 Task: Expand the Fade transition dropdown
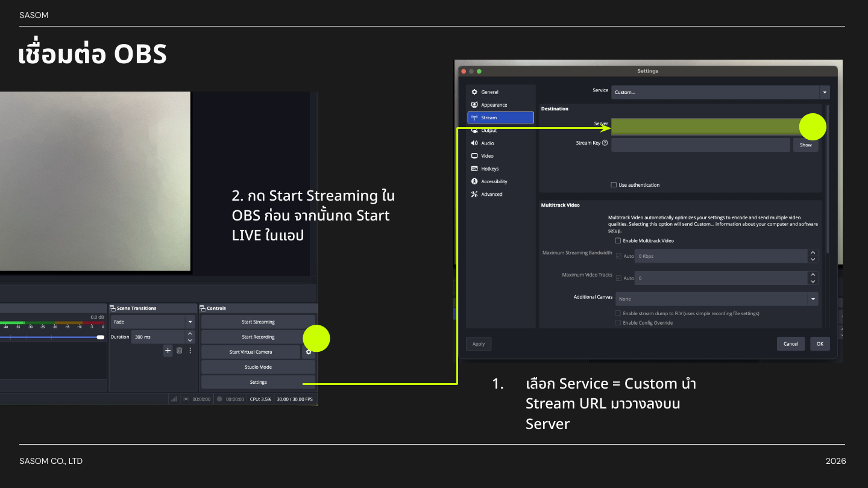[x=153, y=322]
